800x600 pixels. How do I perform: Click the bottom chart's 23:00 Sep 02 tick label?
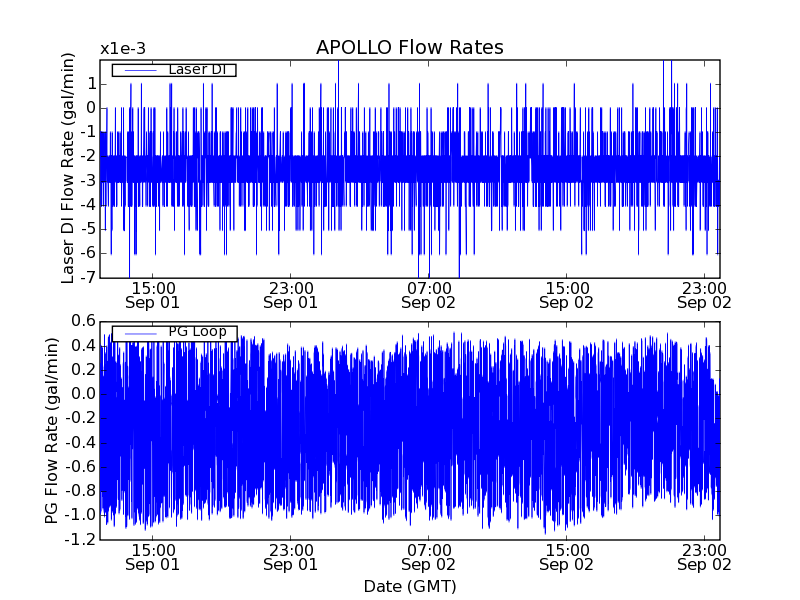(x=704, y=558)
